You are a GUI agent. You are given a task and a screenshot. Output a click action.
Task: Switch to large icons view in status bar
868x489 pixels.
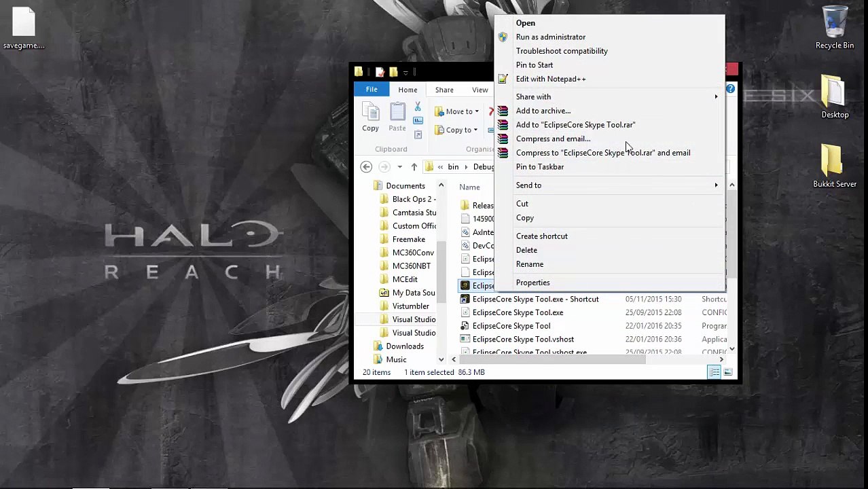click(728, 372)
